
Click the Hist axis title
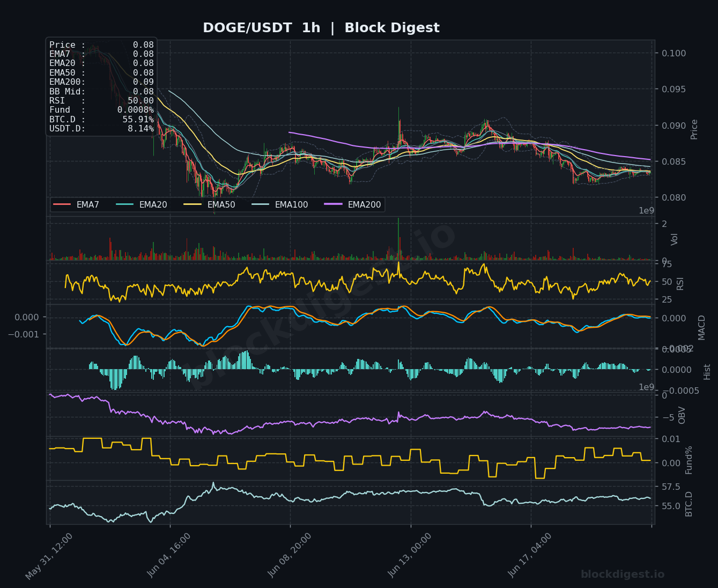click(707, 372)
